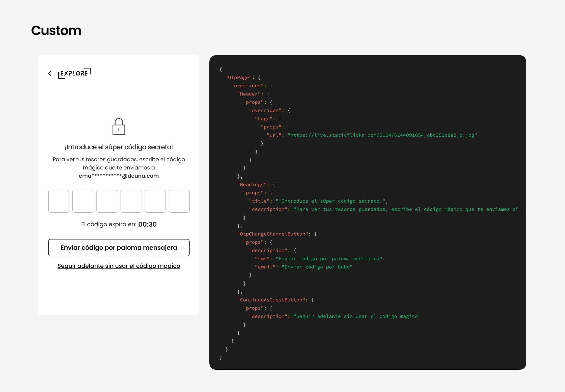Click Enviar código por paloma mensajera button
565x392 pixels.
tap(119, 248)
